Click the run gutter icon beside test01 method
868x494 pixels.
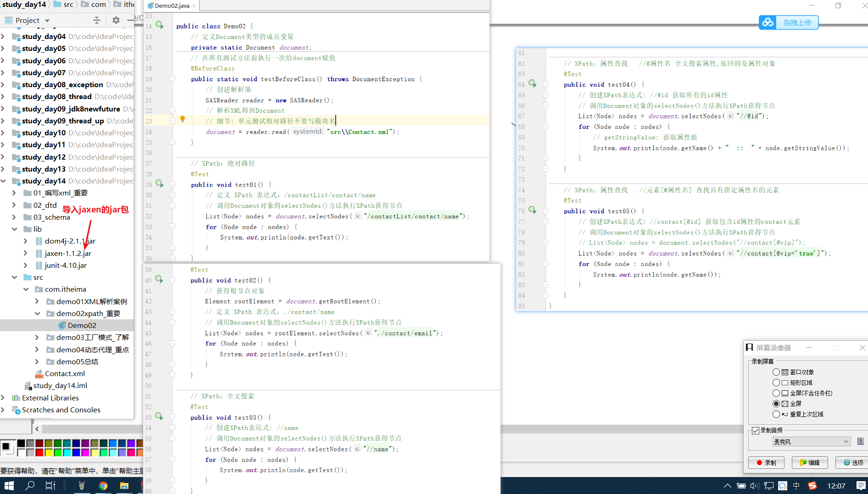coord(159,184)
